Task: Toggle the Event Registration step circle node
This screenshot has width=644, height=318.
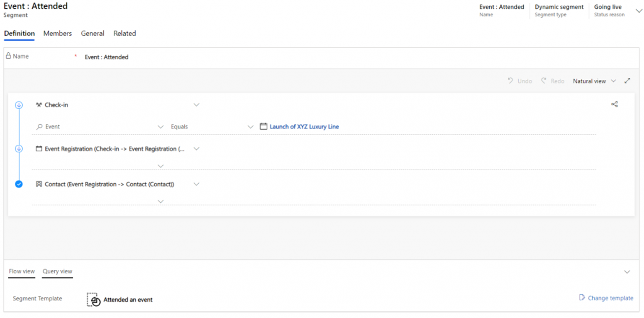Action: point(19,149)
